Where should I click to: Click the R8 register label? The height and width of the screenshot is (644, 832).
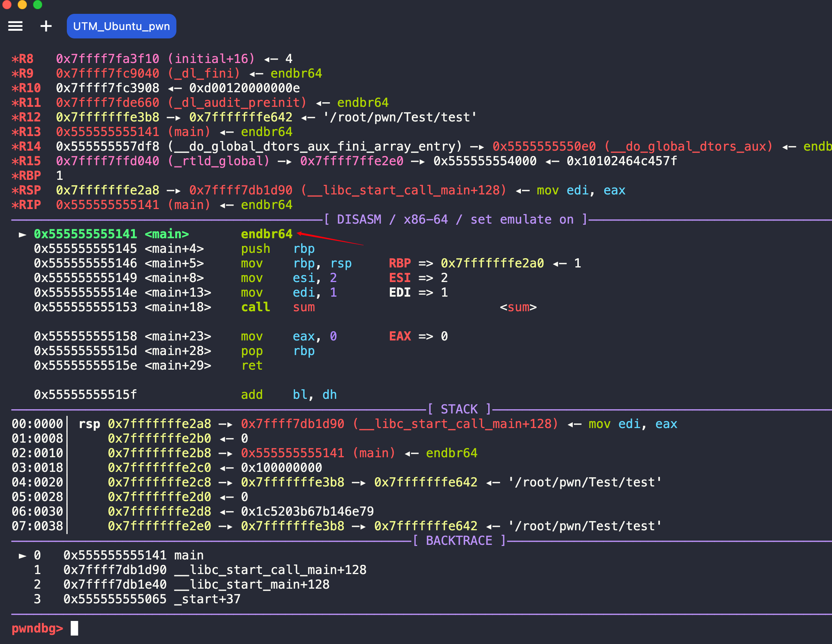23,59
